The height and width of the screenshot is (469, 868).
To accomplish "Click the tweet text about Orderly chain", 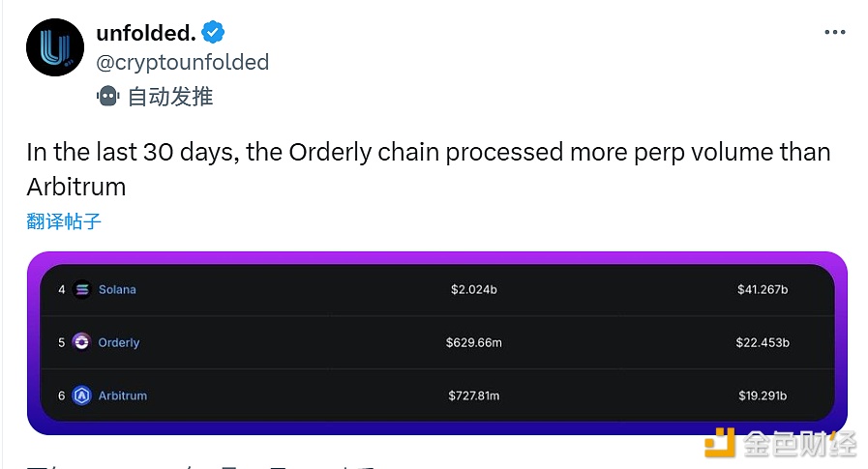I will [428, 168].
